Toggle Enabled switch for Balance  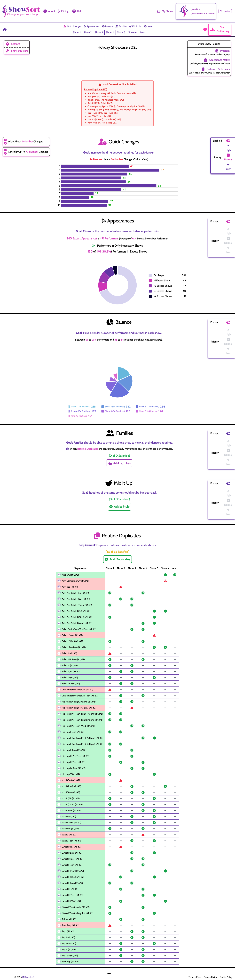pyautogui.click(x=228, y=322)
